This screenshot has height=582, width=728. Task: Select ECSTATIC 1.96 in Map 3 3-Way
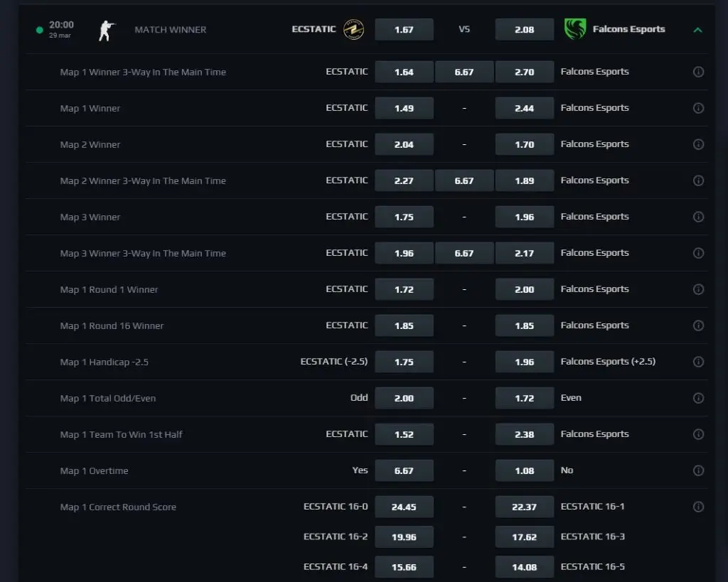click(x=404, y=253)
